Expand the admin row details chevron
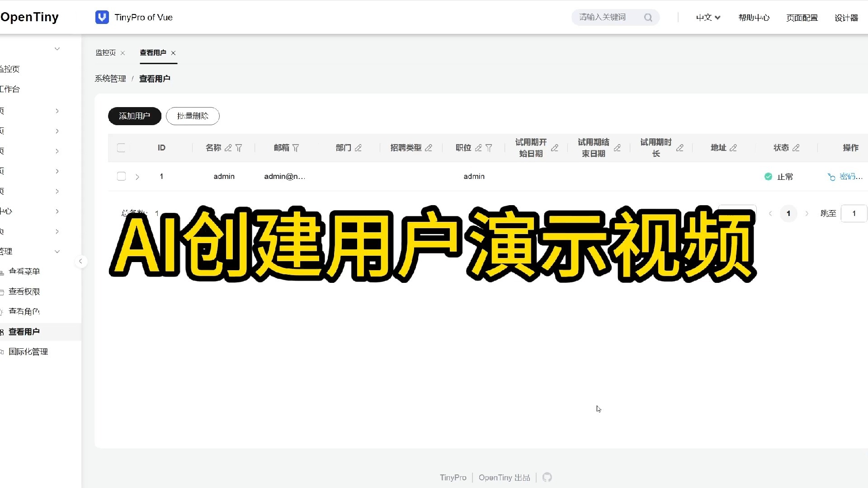This screenshot has height=488, width=868. [x=137, y=177]
